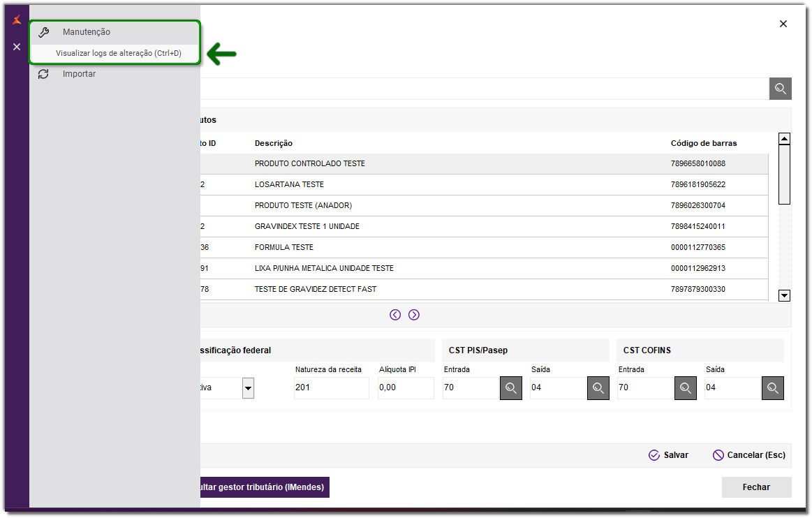Click the top search magnifier button
Image resolution: width=812 pixels, height=518 pixels.
pyautogui.click(x=780, y=89)
